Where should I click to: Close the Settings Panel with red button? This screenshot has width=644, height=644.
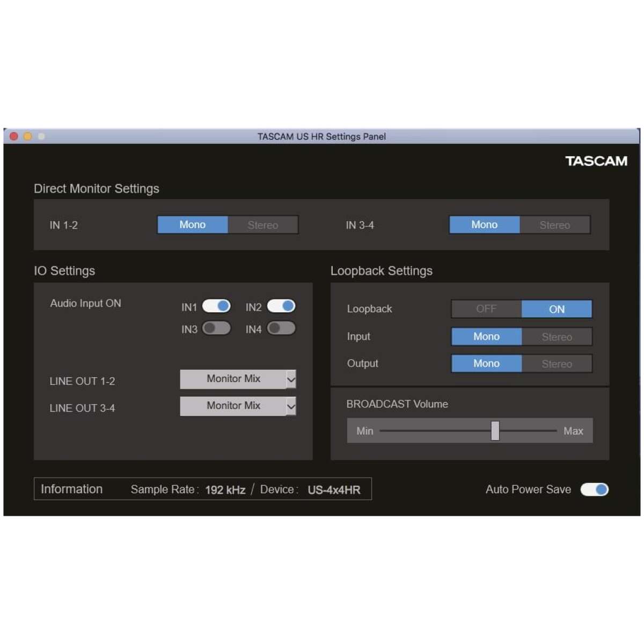click(14, 136)
